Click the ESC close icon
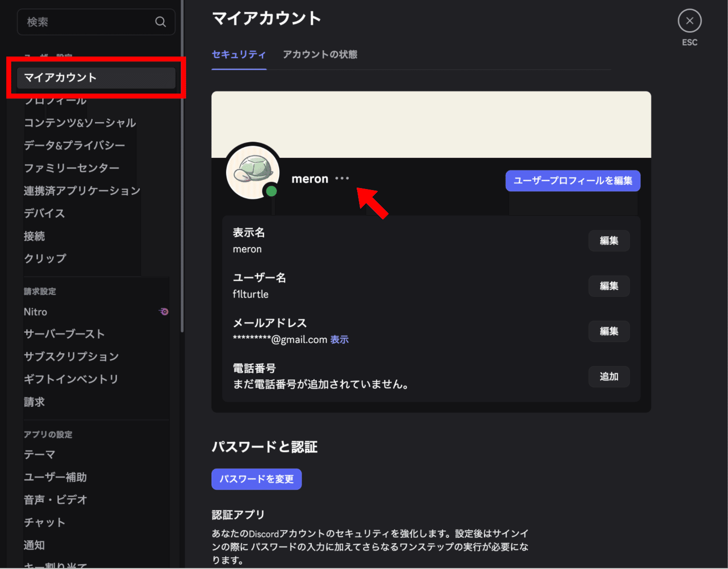This screenshot has width=728, height=569. click(x=689, y=20)
